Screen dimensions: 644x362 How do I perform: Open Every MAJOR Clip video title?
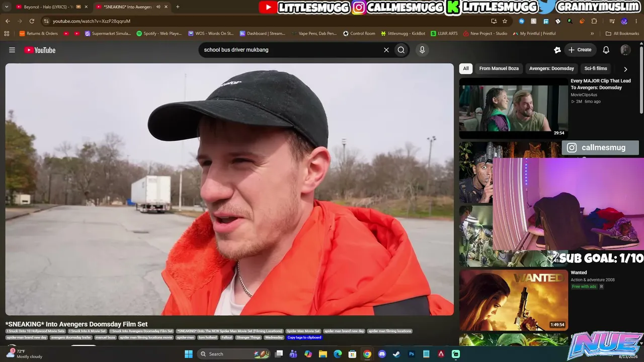point(601,84)
